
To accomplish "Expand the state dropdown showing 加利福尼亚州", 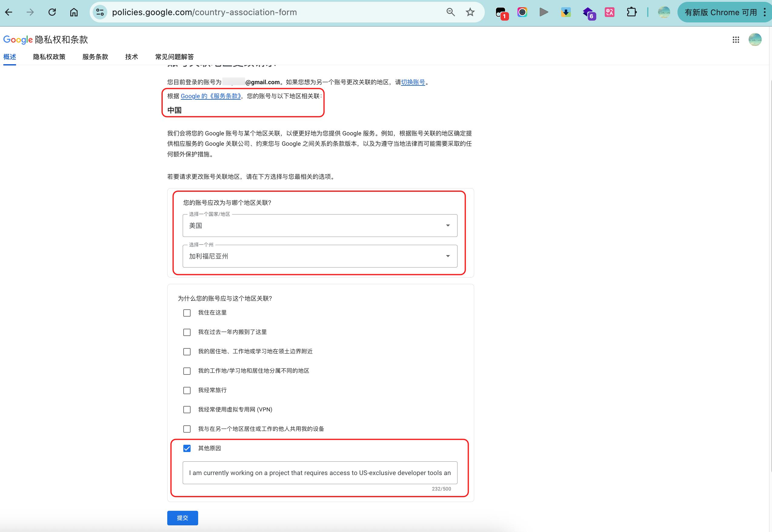I will click(320, 256).
